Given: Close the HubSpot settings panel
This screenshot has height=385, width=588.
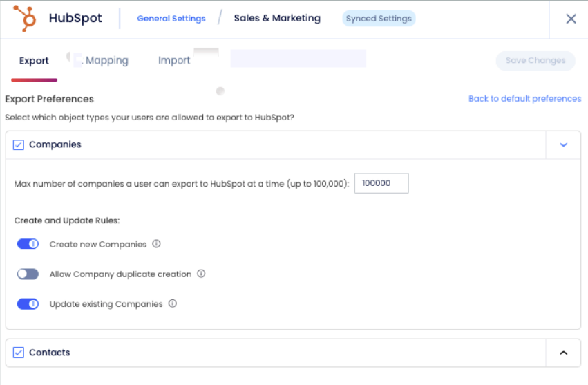Looking at the screenshot, I should tap(571, 19).
